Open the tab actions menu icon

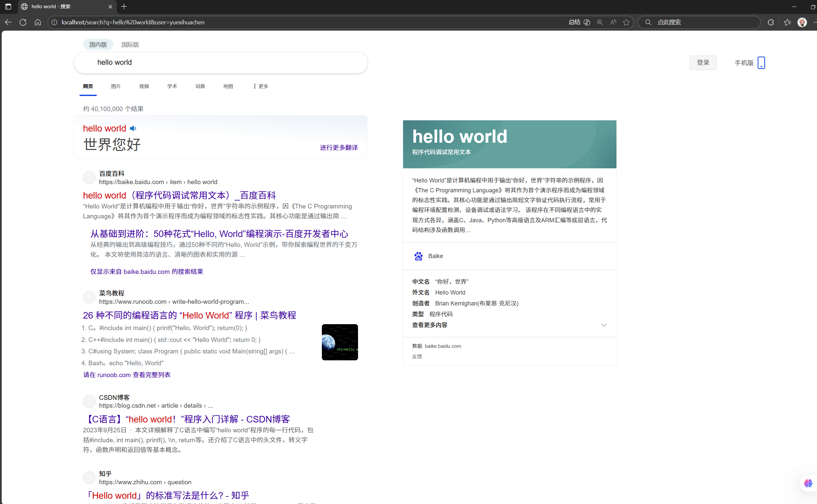coord(8,6)
